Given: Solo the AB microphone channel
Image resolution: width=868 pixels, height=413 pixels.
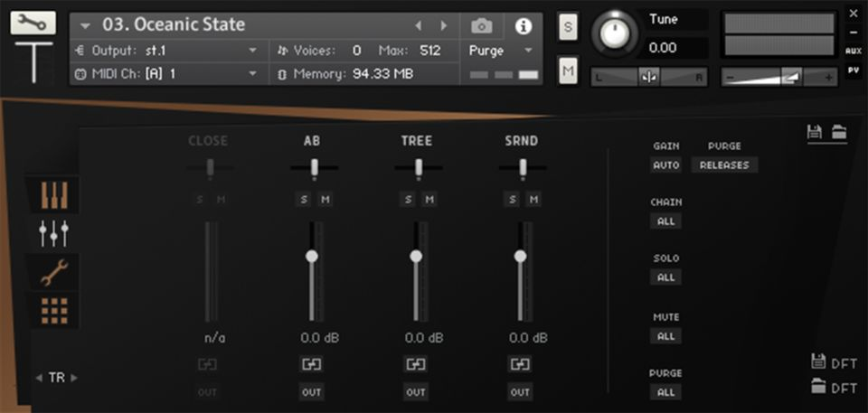Looking at the screenshot, I should point(304,199).
